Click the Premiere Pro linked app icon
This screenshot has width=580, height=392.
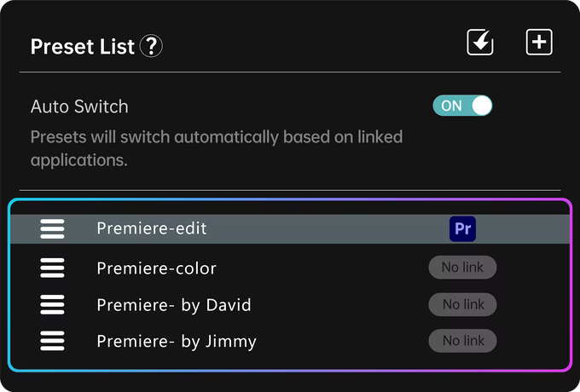point(462,229)
